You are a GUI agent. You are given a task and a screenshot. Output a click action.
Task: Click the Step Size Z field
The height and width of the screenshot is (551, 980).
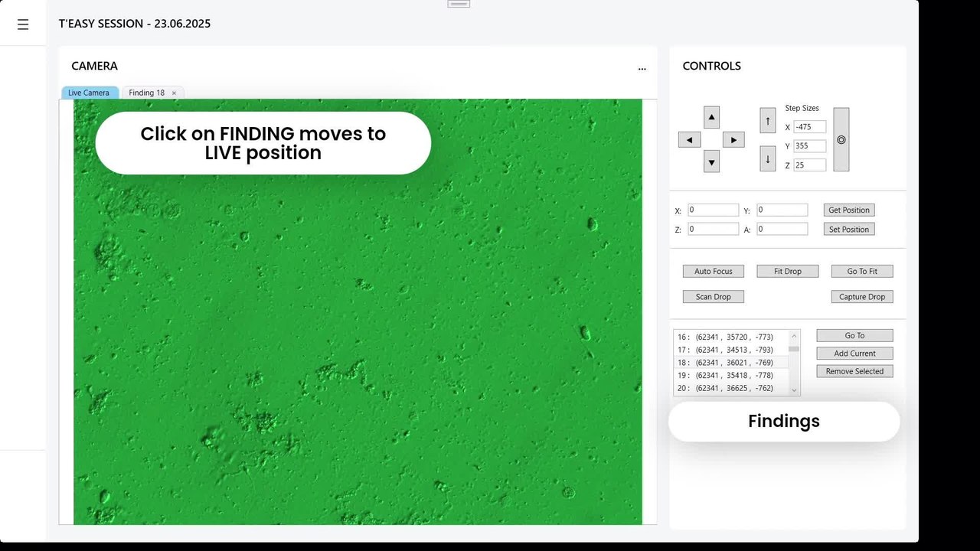click(x=809, y=165)
